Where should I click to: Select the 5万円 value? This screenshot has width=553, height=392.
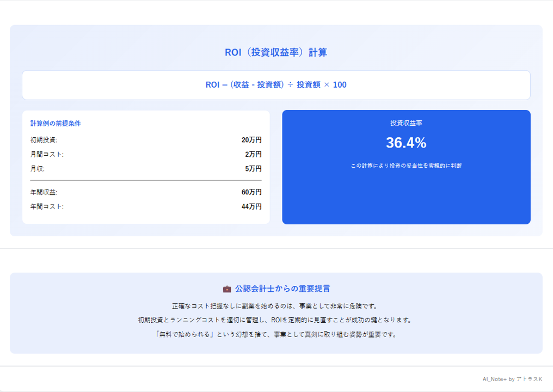(253, 169)
